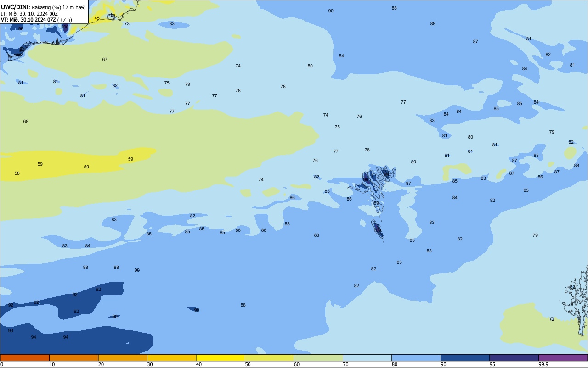This screenshot has height=368, width=588.
Task: Click the humidity value 73 on the map
Action: coord(127,24)
